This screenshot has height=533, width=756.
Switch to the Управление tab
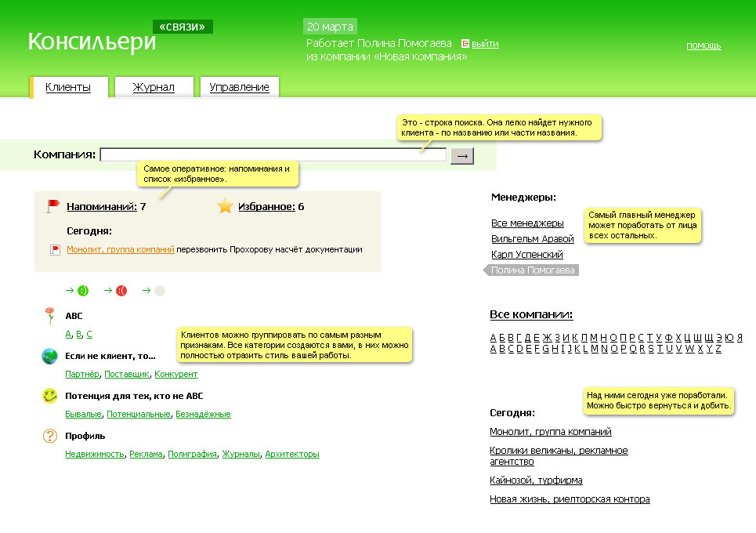pyautogui.click(x=239, y=87)
